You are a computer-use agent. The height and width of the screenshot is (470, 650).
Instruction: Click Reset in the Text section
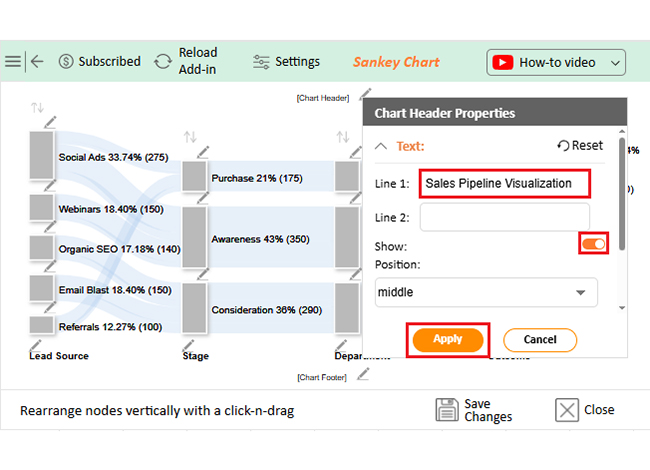[x=580, y=145]
